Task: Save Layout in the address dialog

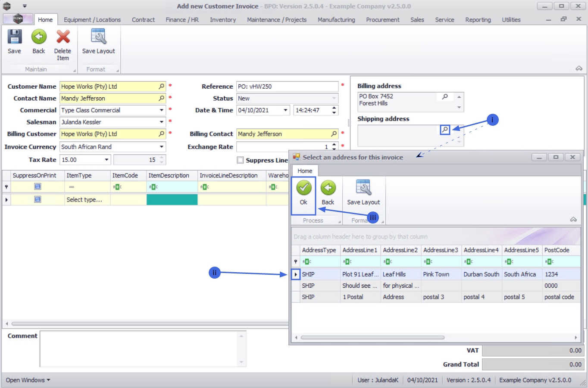Action: 363,193
